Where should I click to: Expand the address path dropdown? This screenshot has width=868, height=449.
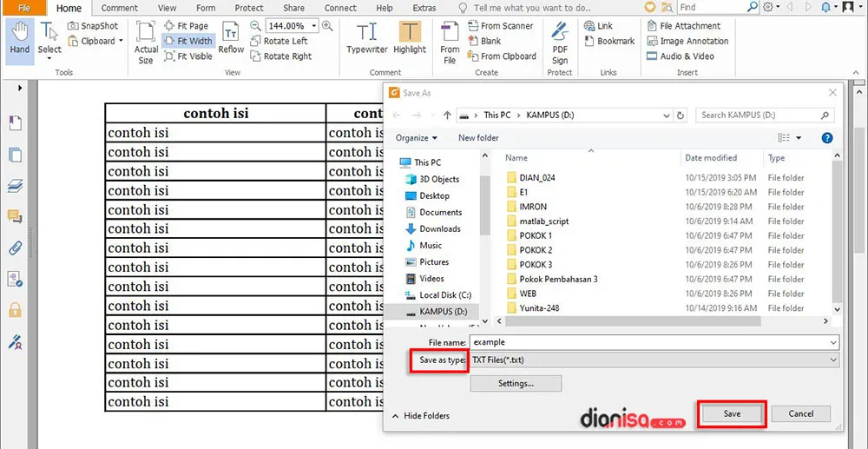(667, 116)
